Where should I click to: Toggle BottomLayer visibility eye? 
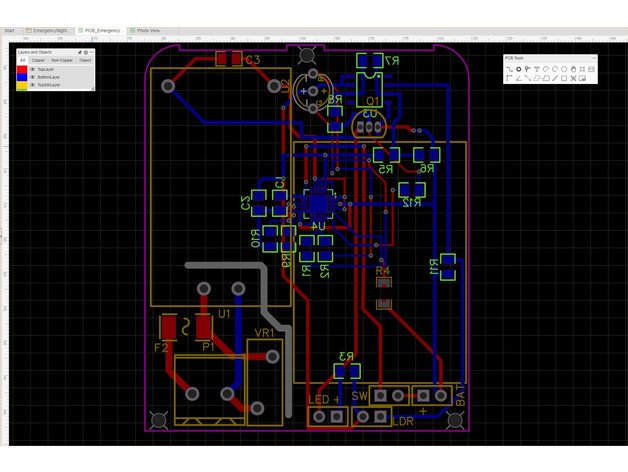click(x=32, y=77)
